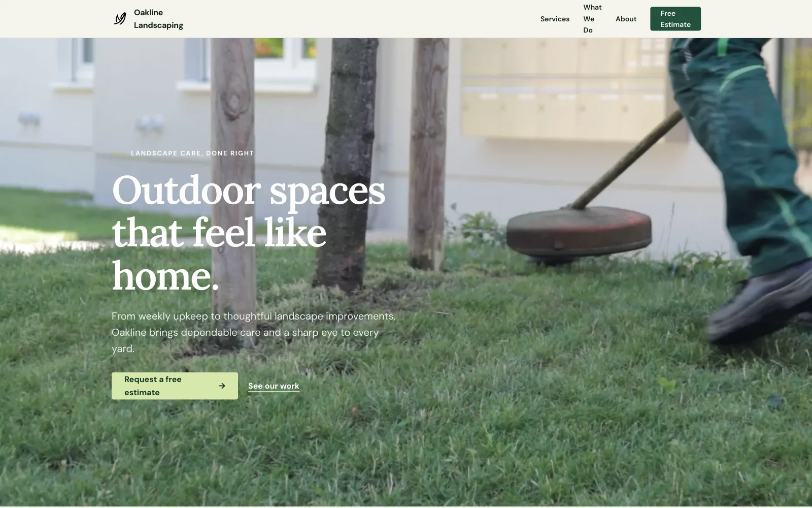Open the Oakline Landscaping home link
Viewport: 812px width, 508px height.
point(148,19)
